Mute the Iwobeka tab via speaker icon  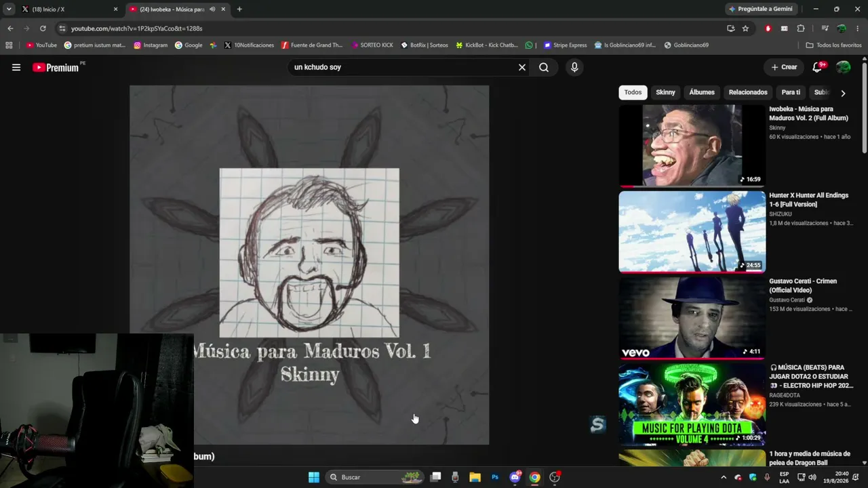tap(212, 9)
